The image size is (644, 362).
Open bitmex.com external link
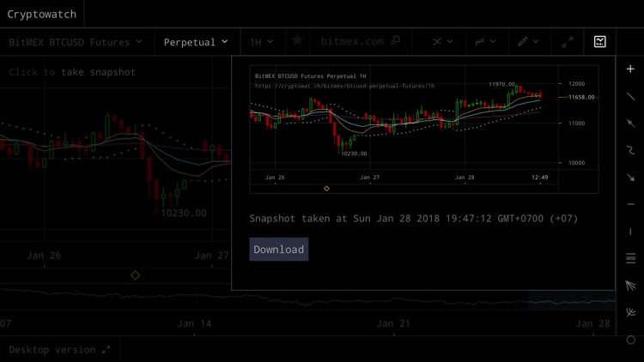tap(360, 41)
